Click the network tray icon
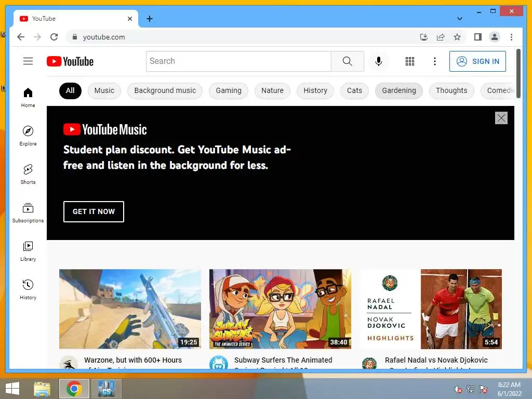The height and width of the screenshot is (399, 532). pyautogui.click(x=471, y=389)
